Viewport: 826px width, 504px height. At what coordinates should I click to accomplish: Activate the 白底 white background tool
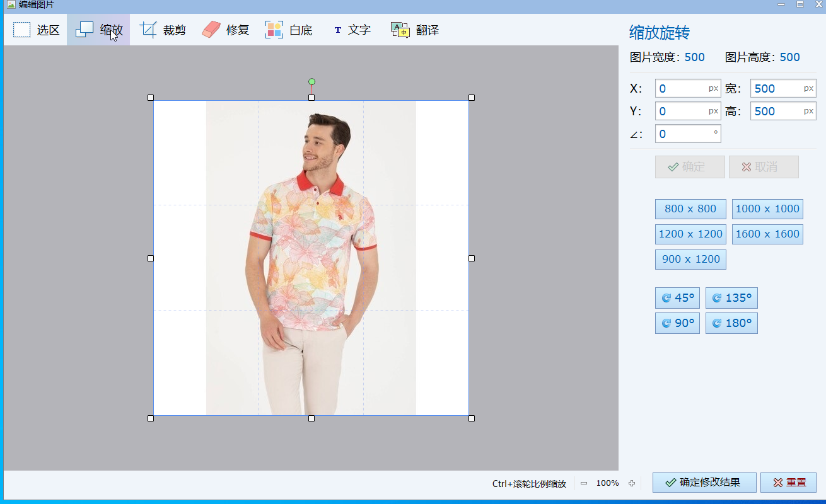pos(289,29)
